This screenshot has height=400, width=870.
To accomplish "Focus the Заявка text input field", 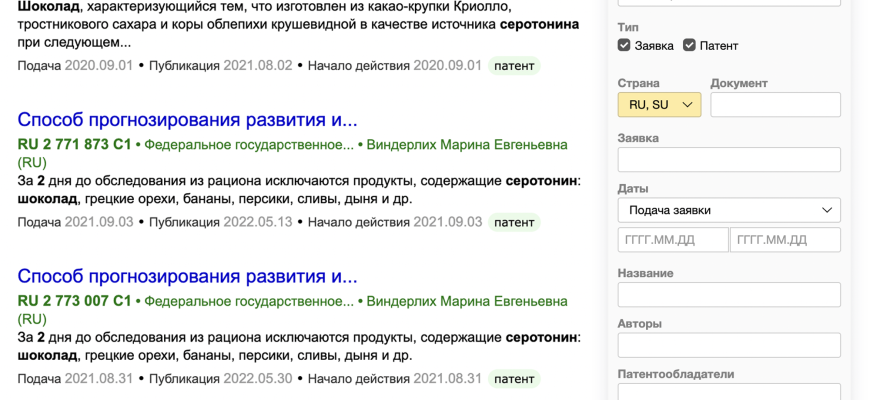I will click(x=729, y=159).
